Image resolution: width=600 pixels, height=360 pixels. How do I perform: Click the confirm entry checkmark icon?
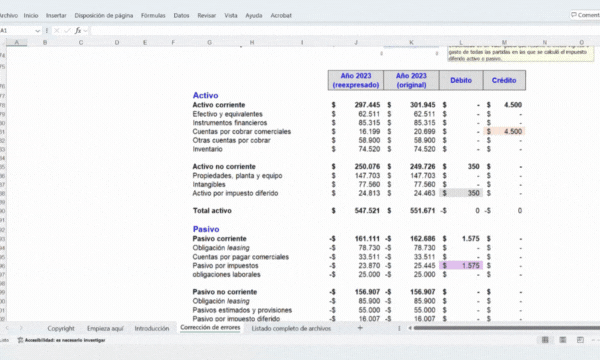click(x=67, y=31)
